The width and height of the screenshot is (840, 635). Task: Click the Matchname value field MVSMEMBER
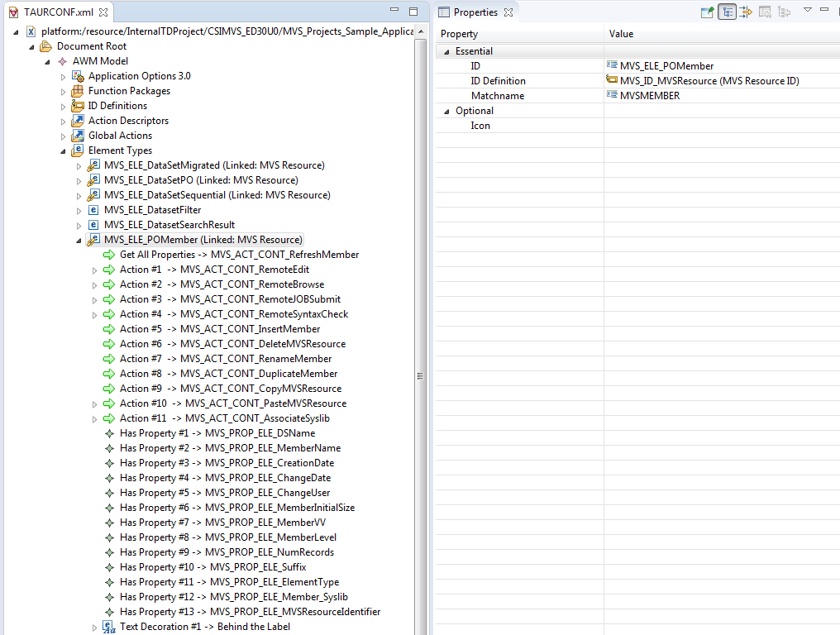(649, 96)
